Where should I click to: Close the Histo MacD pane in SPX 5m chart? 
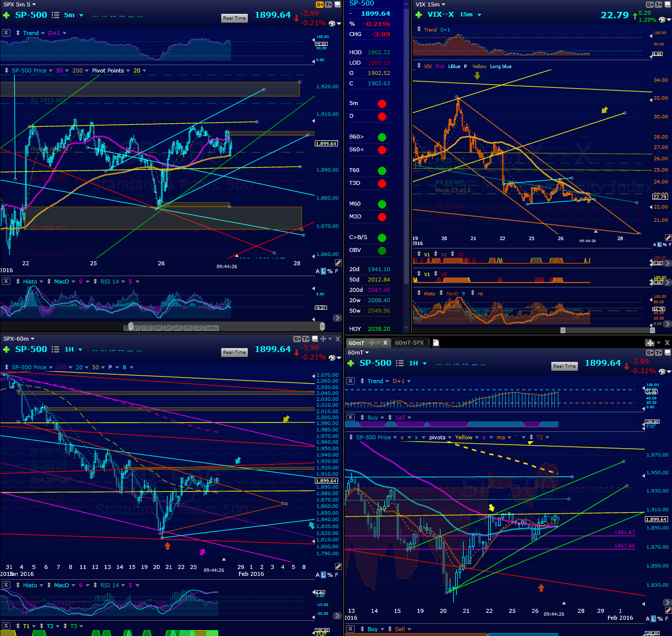pyautogui.click(x=6, y=282)
